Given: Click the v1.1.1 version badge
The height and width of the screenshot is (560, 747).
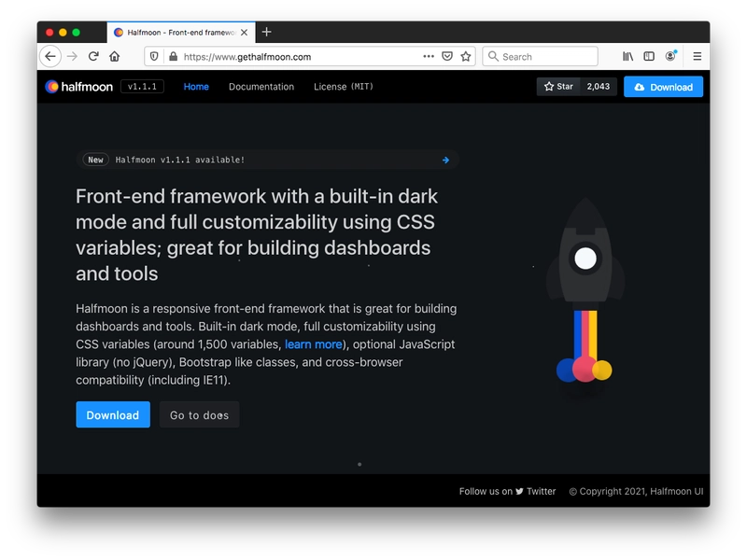Looking at the screenshot, I should click(x=142, y=87).
